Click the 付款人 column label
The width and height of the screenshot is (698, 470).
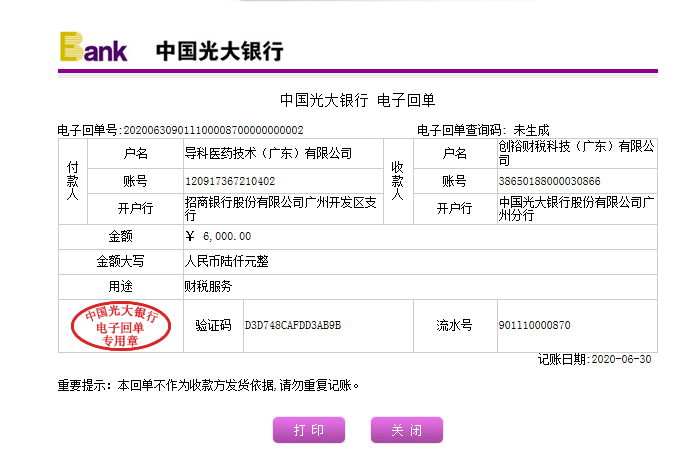tap(73, 181)
